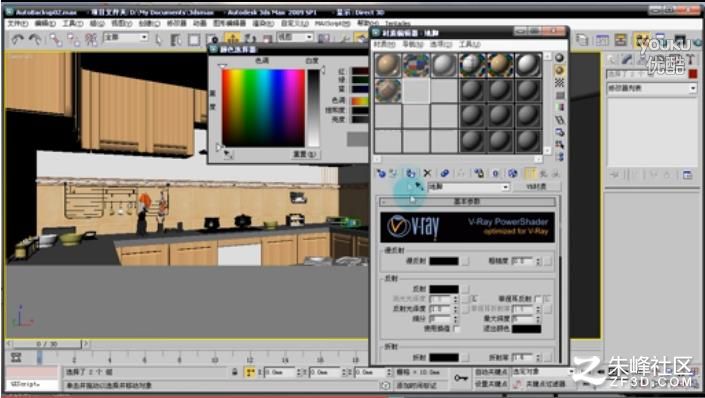
Task: Click the Reset Map/Material X icon
Action: click(x=427, y=173)
